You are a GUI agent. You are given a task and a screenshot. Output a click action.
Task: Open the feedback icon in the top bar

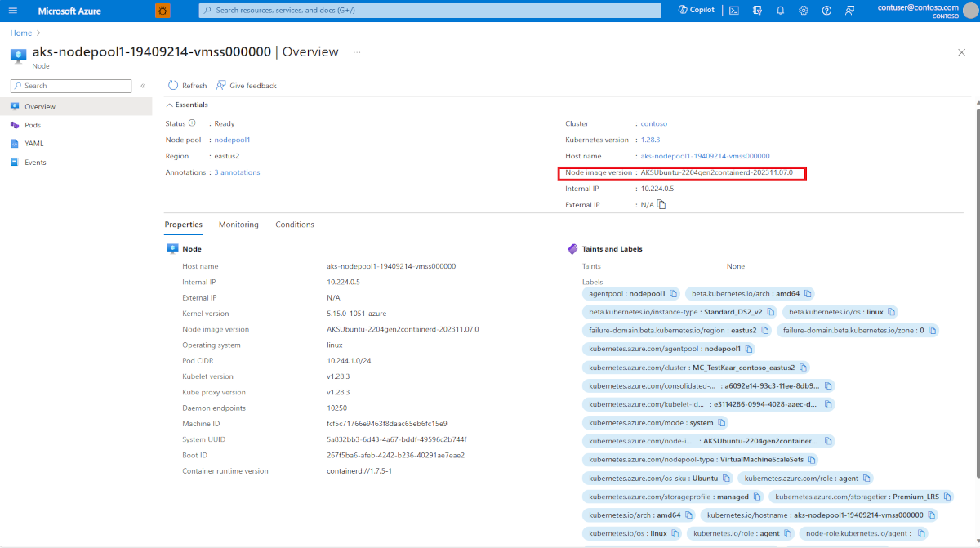coord(849,10)
